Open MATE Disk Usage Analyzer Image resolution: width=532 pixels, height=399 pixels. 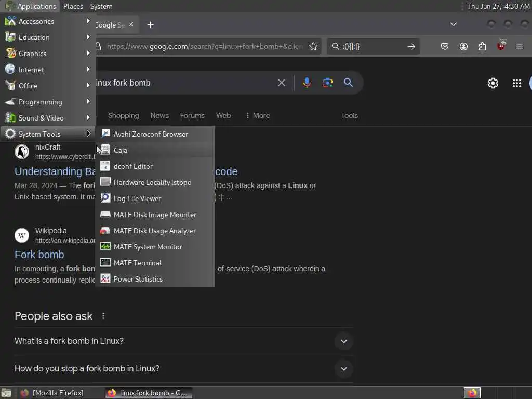pos(155,231)
